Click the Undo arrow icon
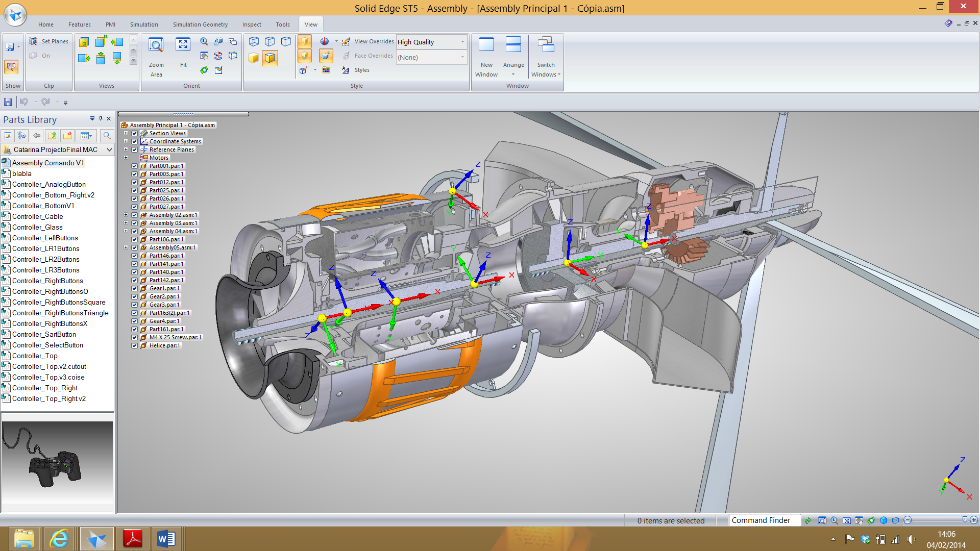This screenshot has width=980, height=551. tap(24, 102)
